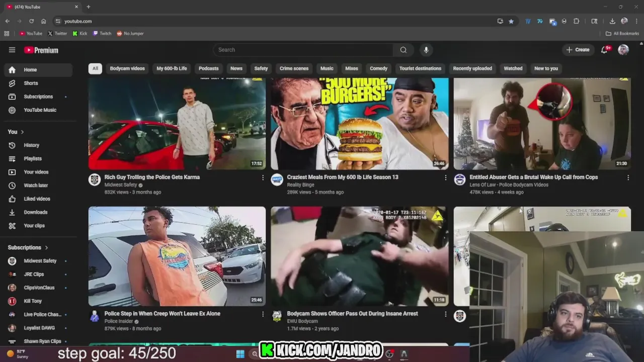
Task: Play Police Step in When Creep thumbnail
Action: [x=177, y=256]
